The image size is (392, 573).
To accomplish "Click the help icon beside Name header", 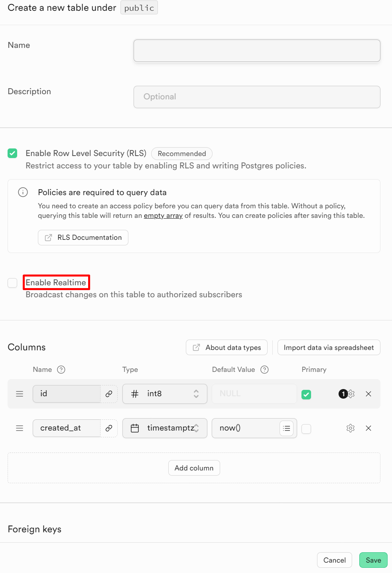I will click(61, 369).
